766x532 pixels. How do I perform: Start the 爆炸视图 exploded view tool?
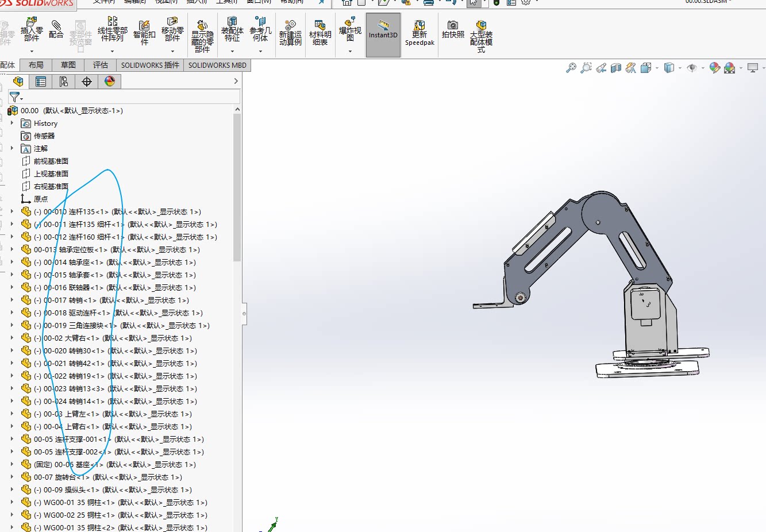click(350, 29)
